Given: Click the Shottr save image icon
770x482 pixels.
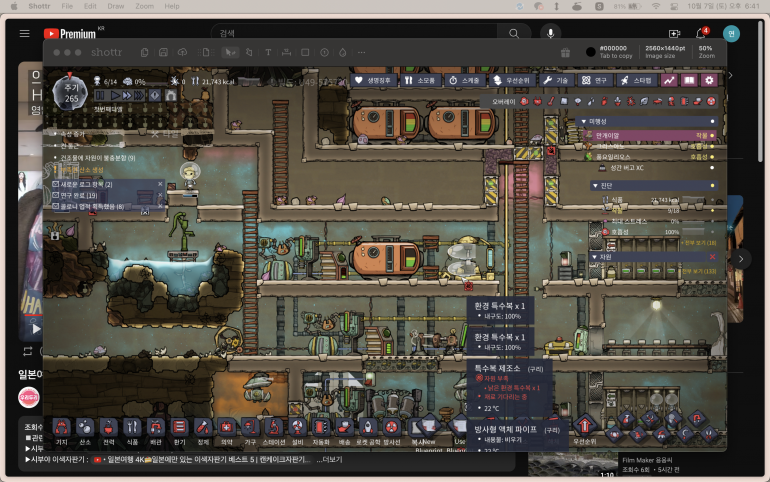Looking at the screenshot, I should click(x=164, y=53).
